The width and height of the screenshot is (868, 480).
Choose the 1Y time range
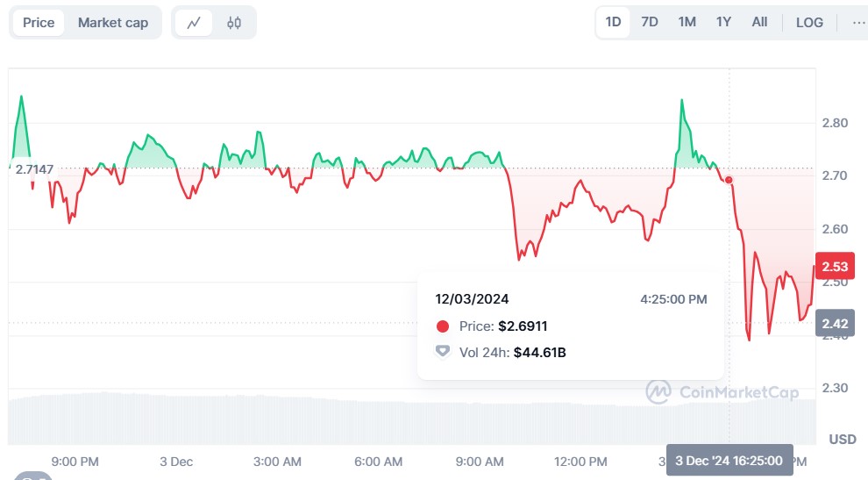click(723, 22)
